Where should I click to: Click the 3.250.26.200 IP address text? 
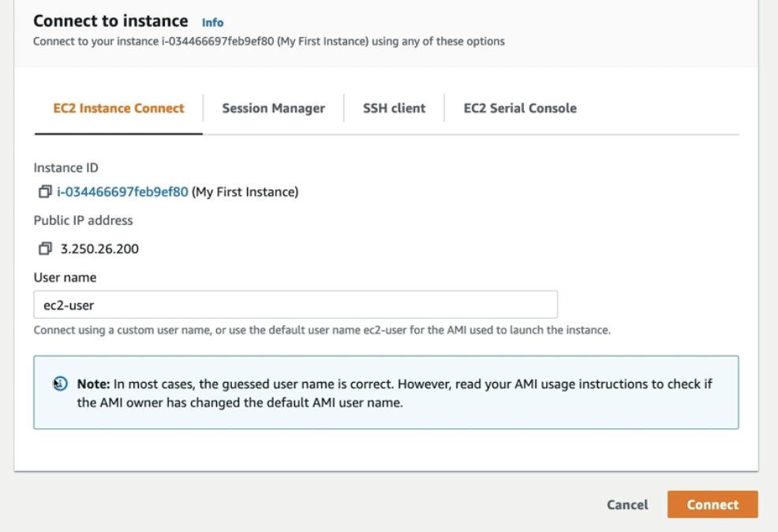[x=99, y=249]
